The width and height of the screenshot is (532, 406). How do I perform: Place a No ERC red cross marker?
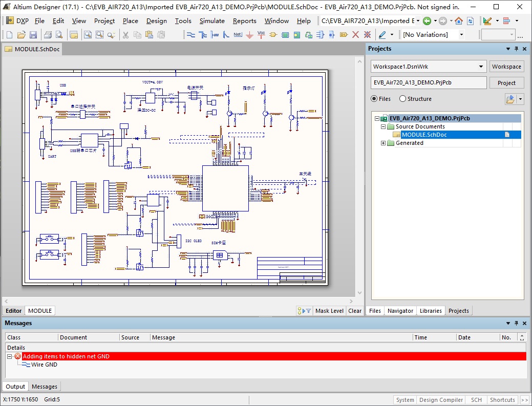coord(355,35)
